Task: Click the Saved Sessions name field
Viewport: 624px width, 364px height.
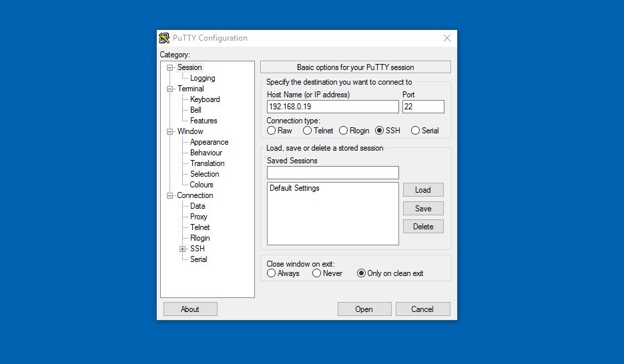Action: click(x=333, y=173)
